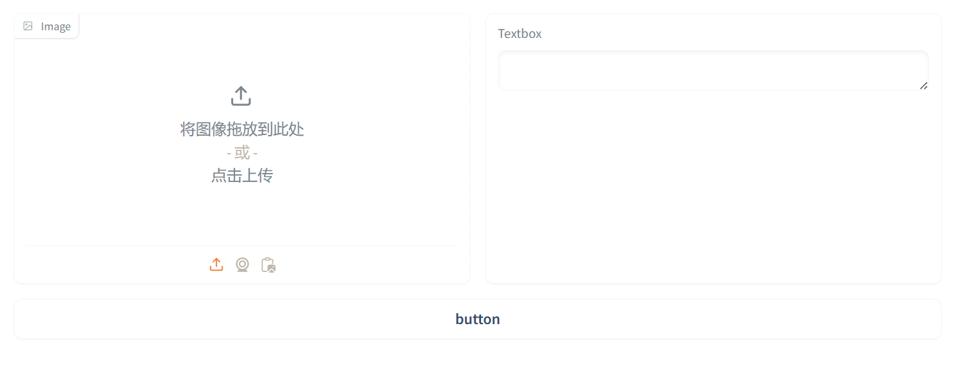Click empty source toolbar space left of upload icon
Screen dimensions: 980x382
(x=116, y=264)
